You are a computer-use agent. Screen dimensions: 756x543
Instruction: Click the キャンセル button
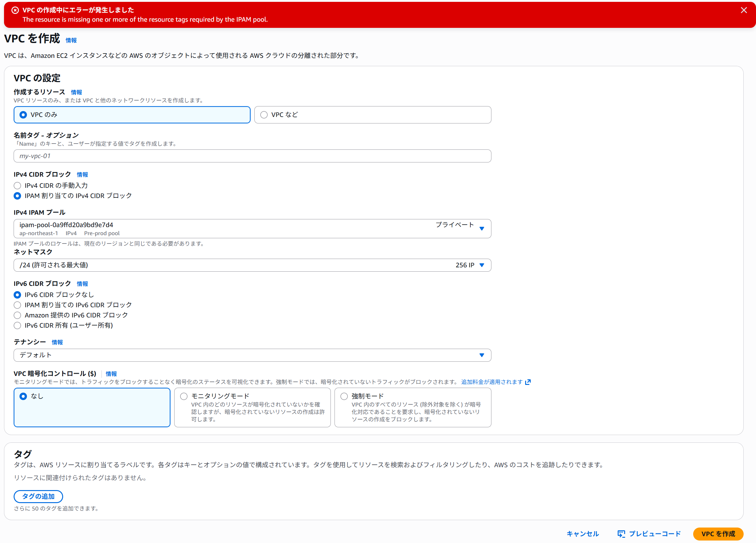click(x=583, y=534)
